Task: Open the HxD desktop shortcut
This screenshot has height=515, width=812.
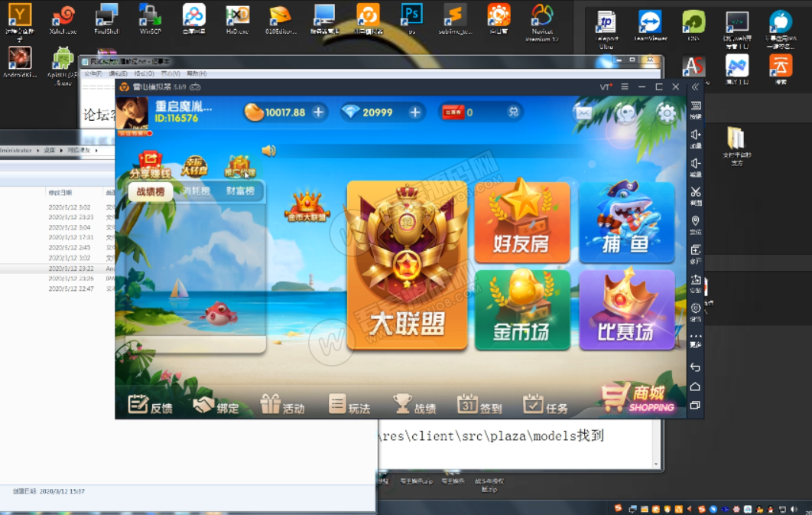Action: point(238,18)
